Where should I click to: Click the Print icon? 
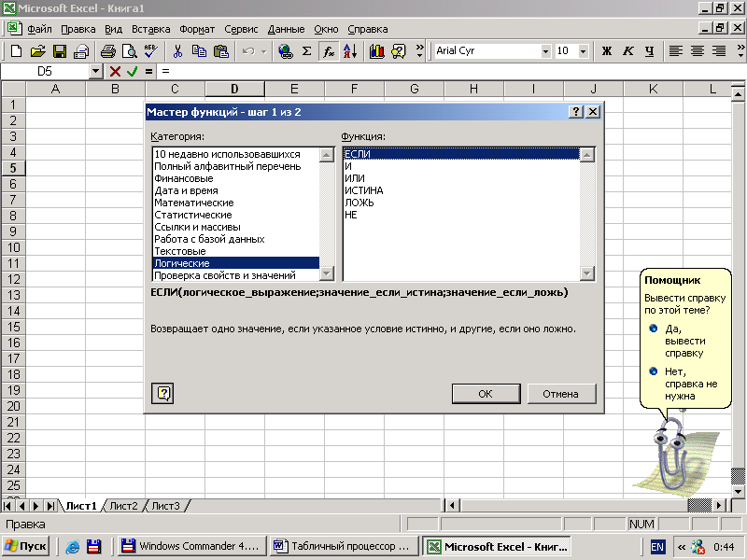point(107,51)
